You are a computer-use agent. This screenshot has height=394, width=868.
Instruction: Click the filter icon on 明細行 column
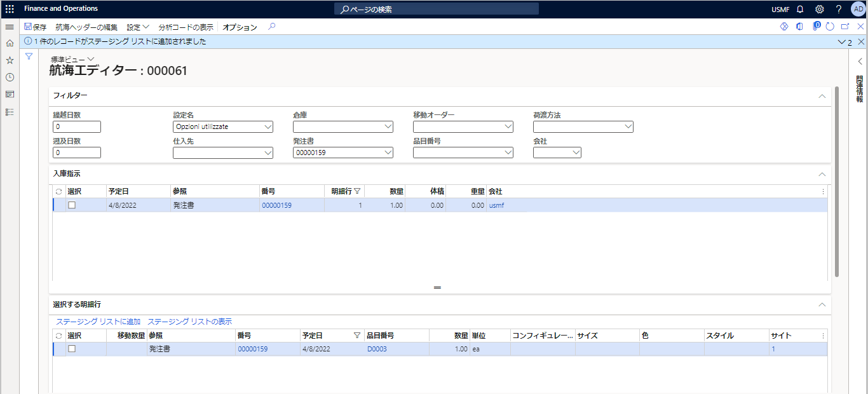357,191
